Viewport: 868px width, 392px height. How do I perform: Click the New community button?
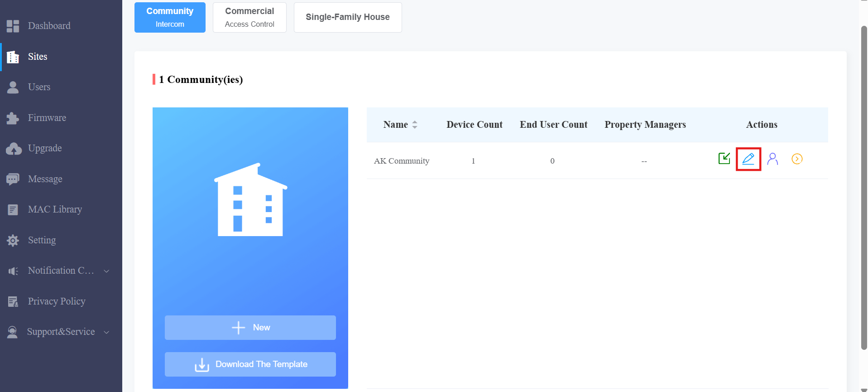tap(250, 328)
